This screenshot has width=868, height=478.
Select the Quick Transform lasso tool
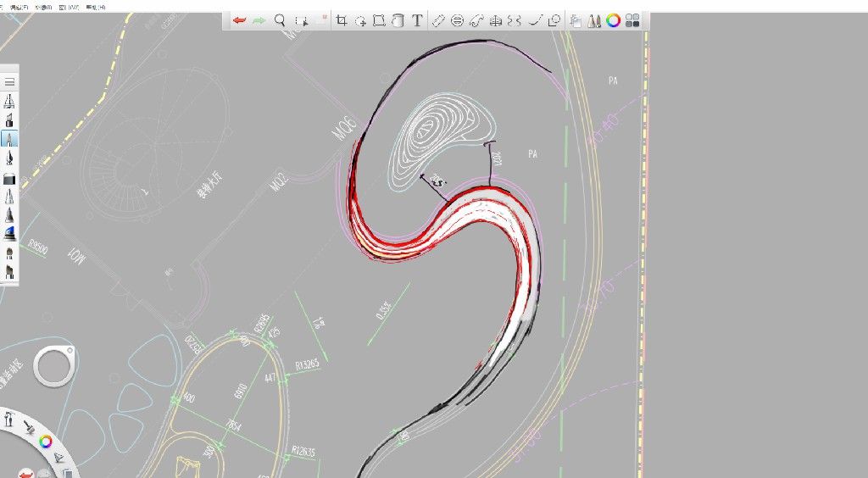[x=360, y=21]
